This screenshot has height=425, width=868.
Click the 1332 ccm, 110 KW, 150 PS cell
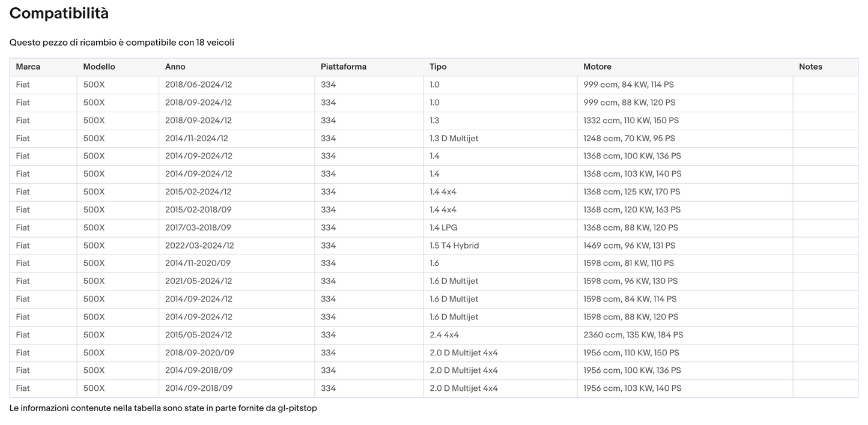(x=631, y=120)
